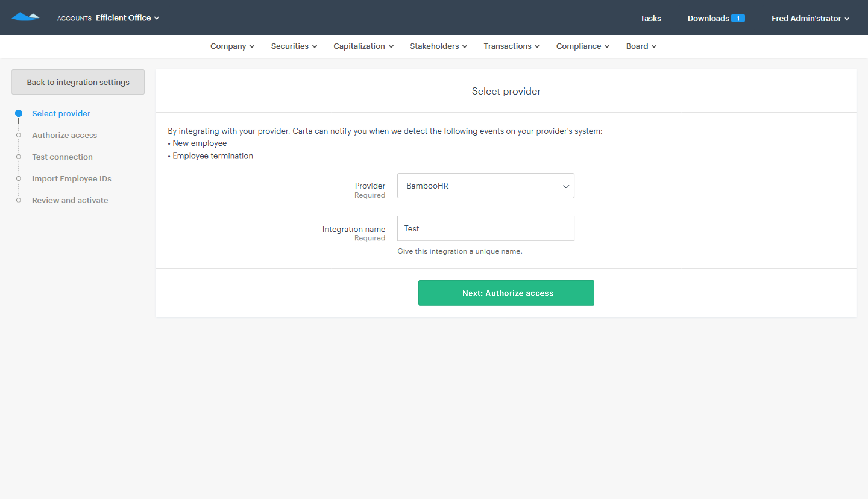Click the Downloads count badge
Viewport: 868px width, 499px height.
click(738, 18)
